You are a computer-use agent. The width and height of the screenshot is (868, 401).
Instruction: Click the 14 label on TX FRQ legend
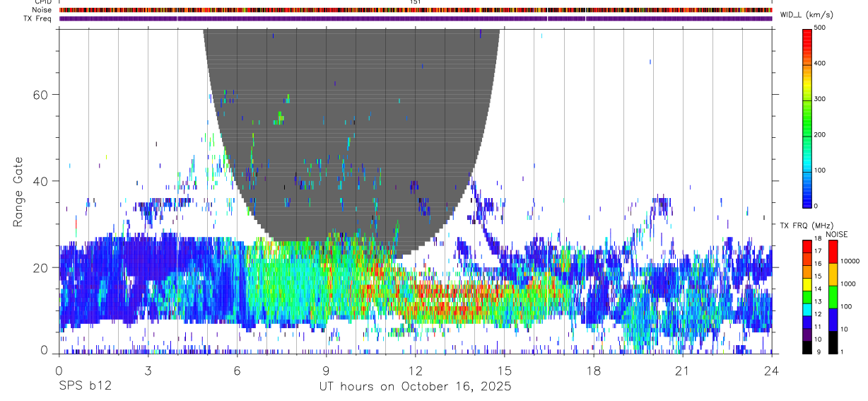tap(818, 289)
